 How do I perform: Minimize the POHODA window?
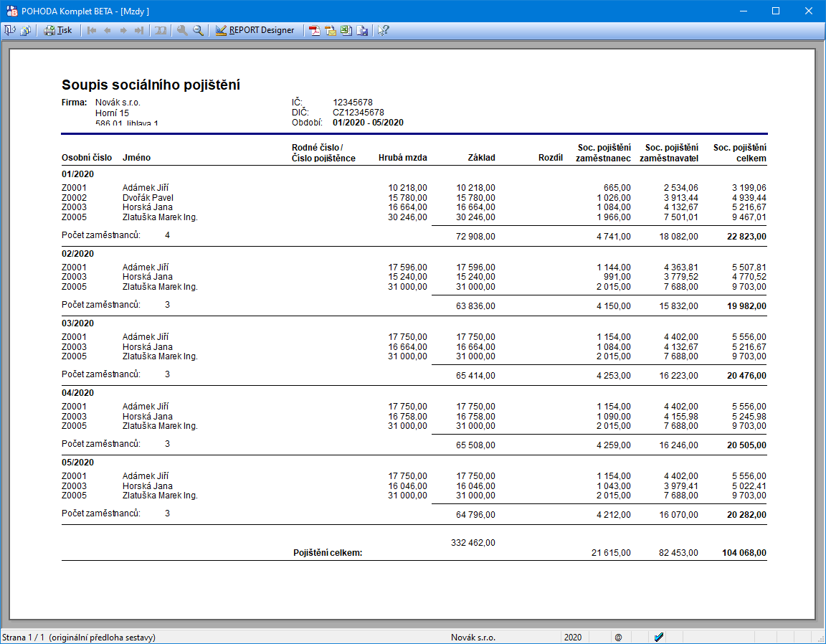[x=744, y=11]
